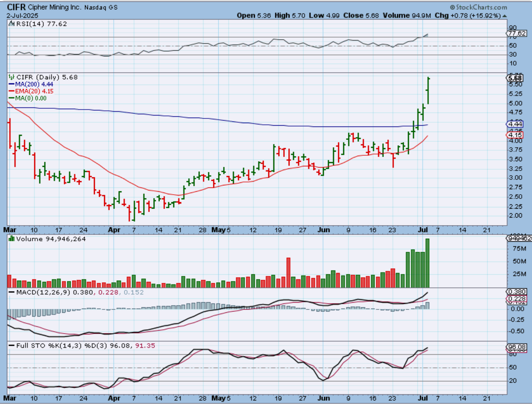The height and width of the screenshot is (405, 532).
Task: Click the blue 4.44 tag on the price scale
Action: pyautogui.click(x=515, y=124)
